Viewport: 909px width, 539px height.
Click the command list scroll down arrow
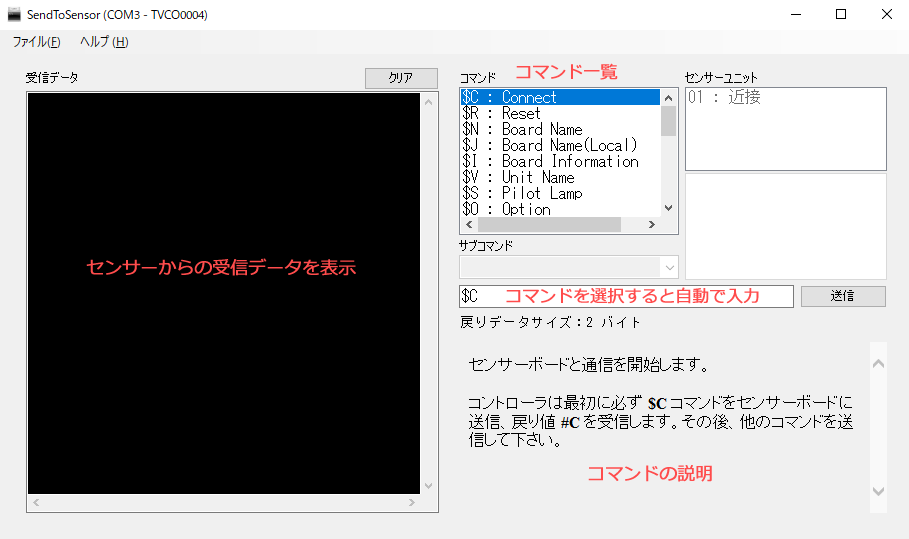668,207
